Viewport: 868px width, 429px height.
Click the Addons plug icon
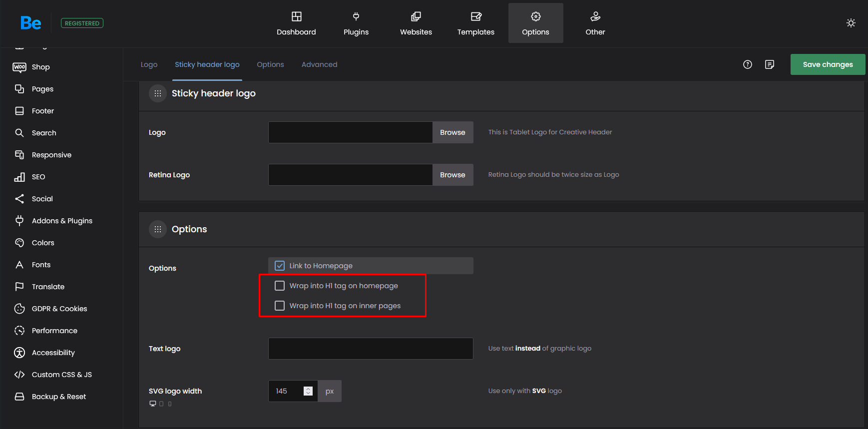point(19,221)
